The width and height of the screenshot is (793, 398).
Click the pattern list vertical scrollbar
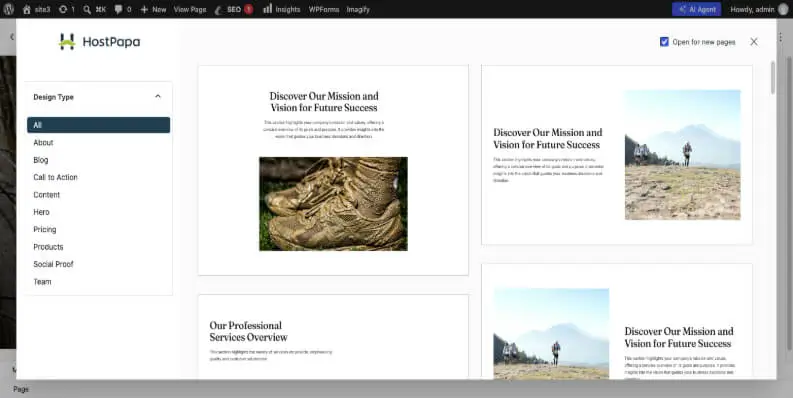click(772, 78)
